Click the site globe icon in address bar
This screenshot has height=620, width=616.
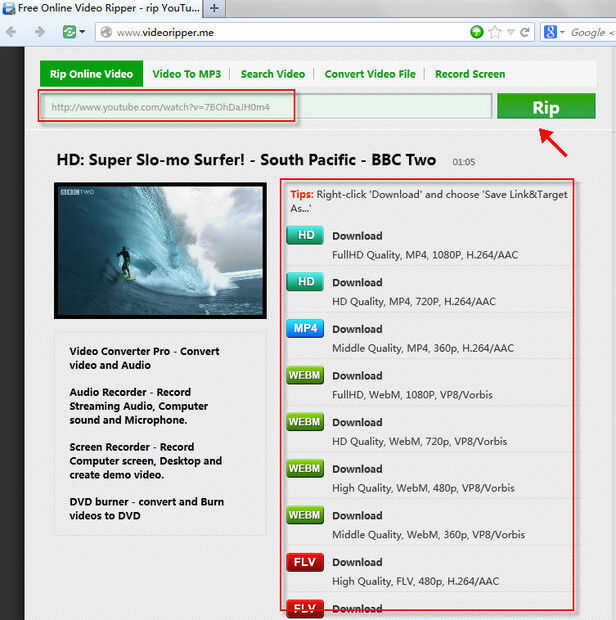coord(106,32)
